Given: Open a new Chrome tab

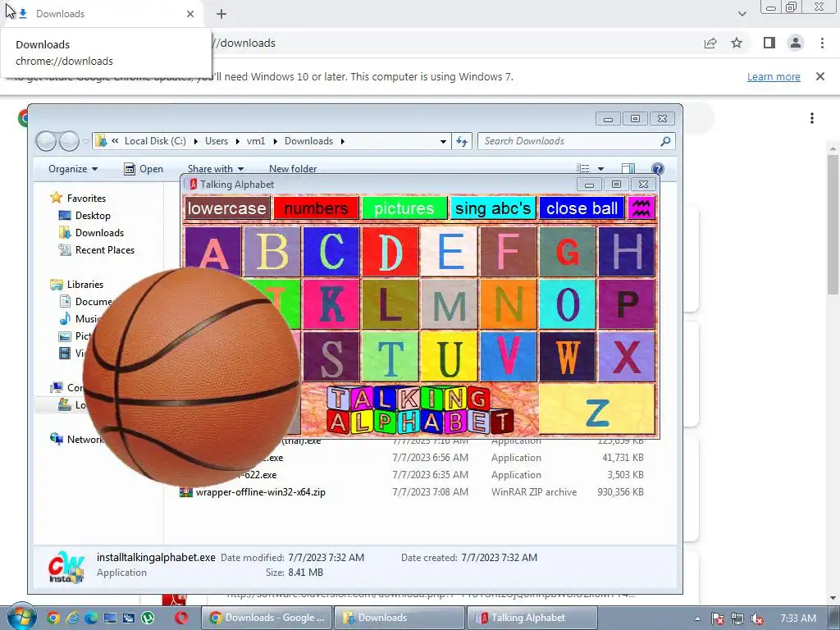Looking at the screenshot, I should pyautogui.click(x=221, y=14).
